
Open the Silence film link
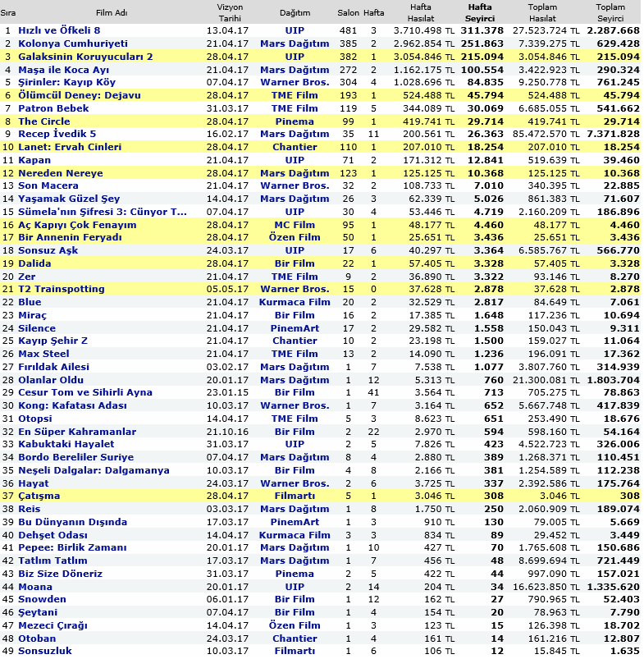coord(37,328)
